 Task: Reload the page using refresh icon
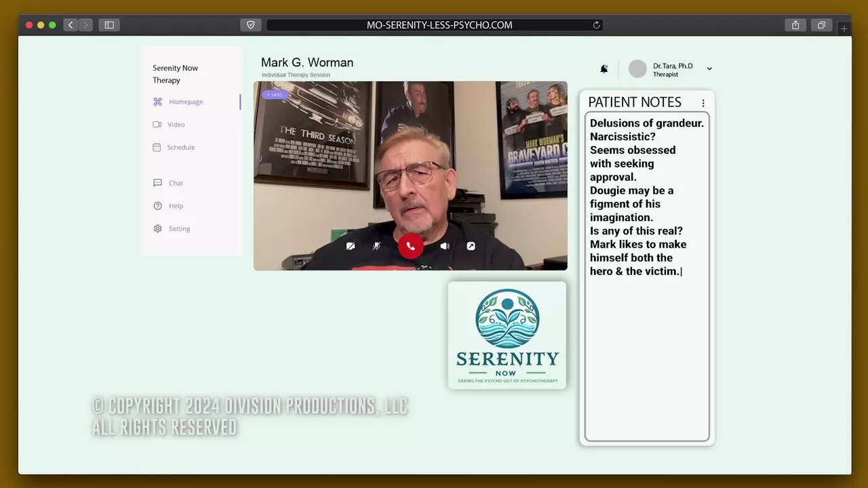(596, 25)
